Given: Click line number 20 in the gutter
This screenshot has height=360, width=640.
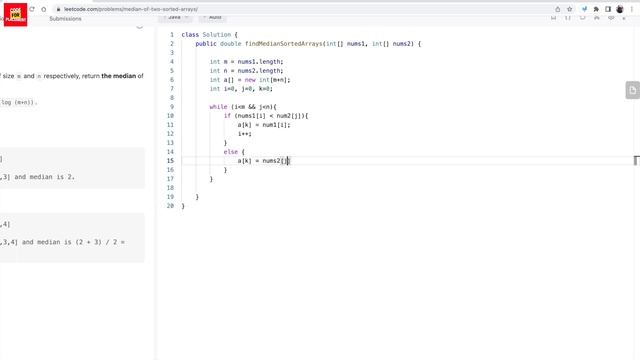Looking at the screenshot, I should coord(170,206).
